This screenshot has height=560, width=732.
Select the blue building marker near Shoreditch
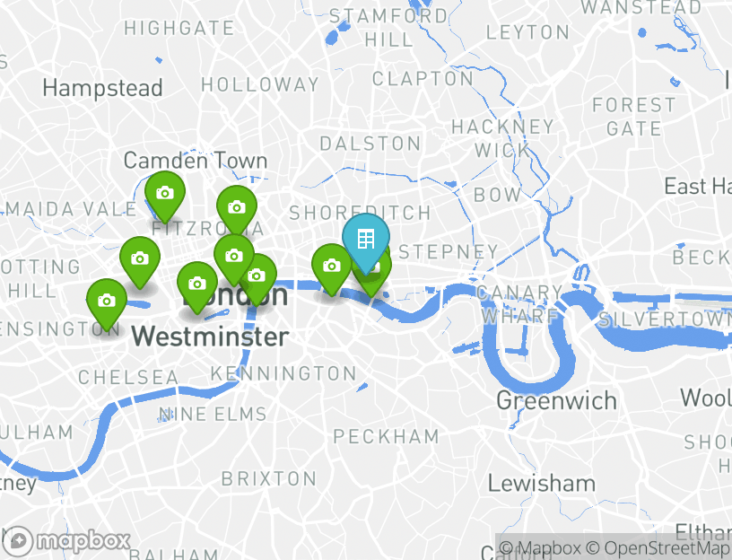pyautogui.click(x=365, y=241)
